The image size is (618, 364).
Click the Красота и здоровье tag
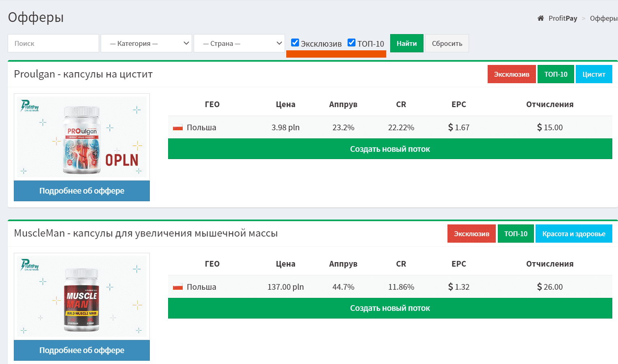pos(574,234)
